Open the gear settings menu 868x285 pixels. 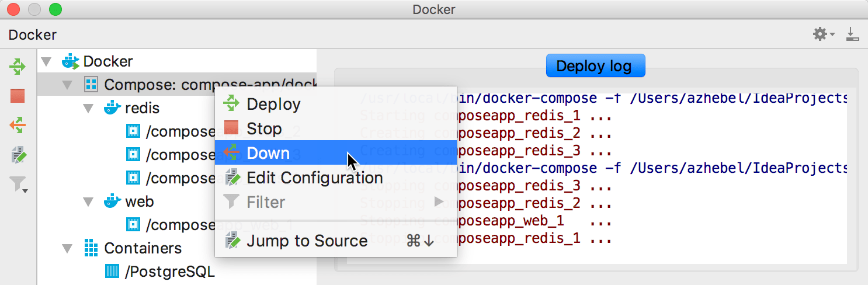pyautogui.click(x=824, y=34)
